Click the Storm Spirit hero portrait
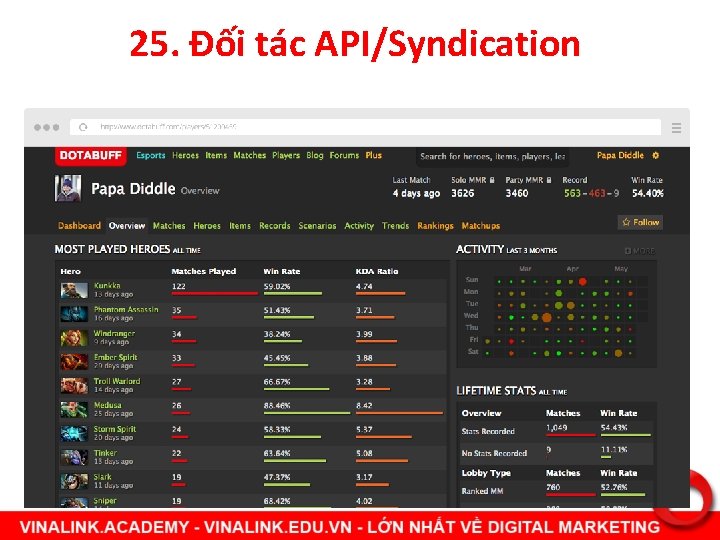Screen dimensions: 720x540 click(x=74, y=433)
